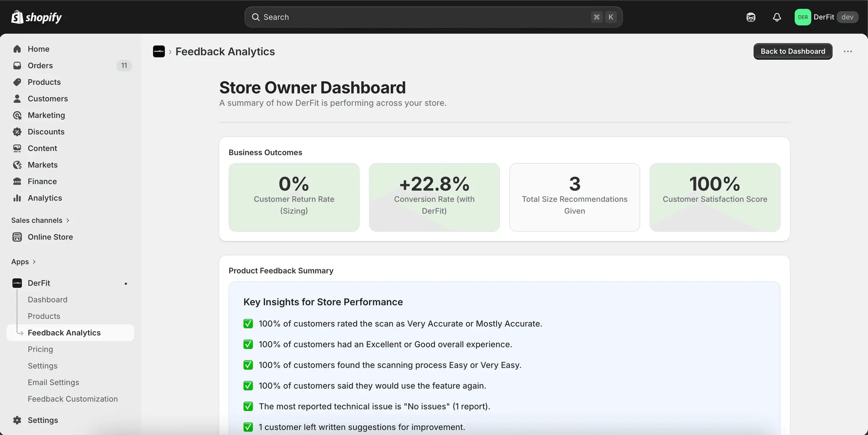Click the Shopify logo
The width and height of the screenshot is (868, 435).
[x=36, y=17]
